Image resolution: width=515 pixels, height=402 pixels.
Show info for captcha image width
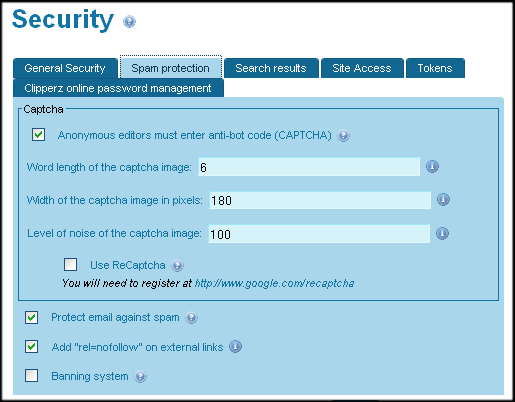click(443, 200)
